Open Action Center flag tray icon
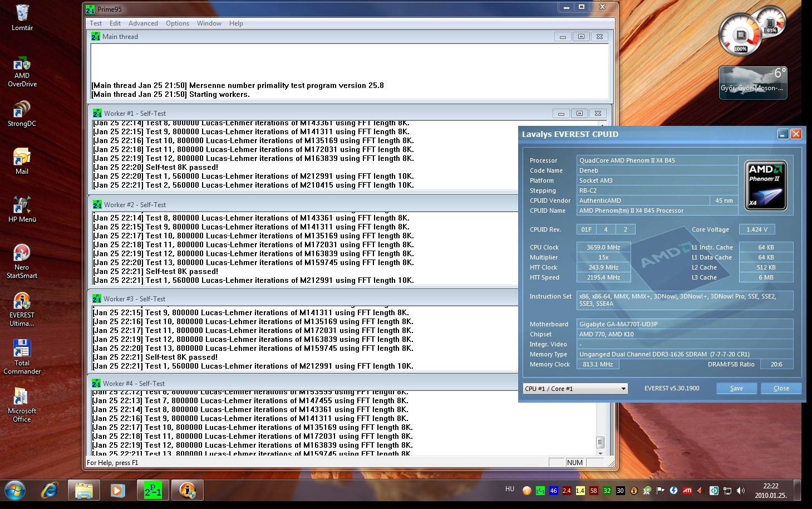 660,491
